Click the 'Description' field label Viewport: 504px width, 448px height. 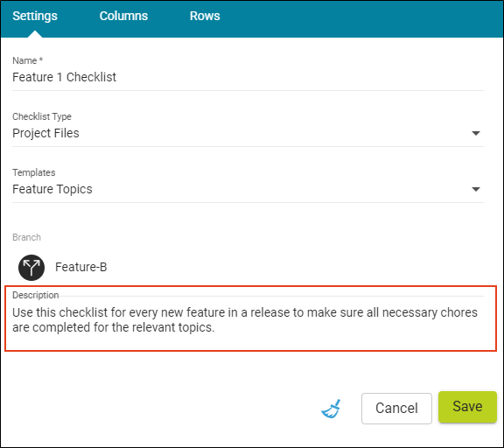(35, 295)
